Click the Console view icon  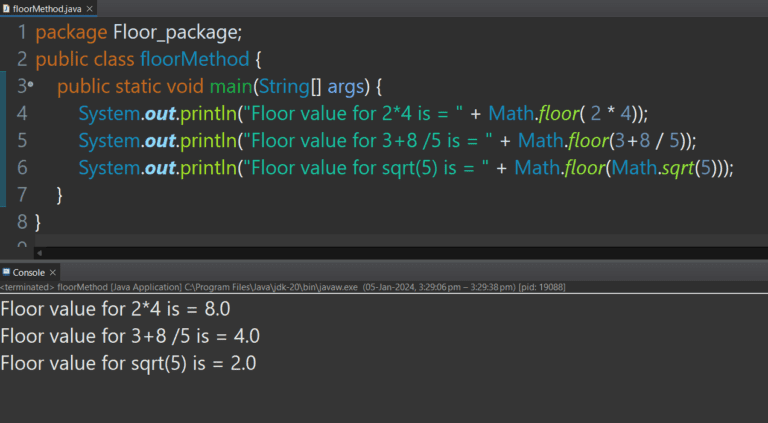tap(6, 272)
